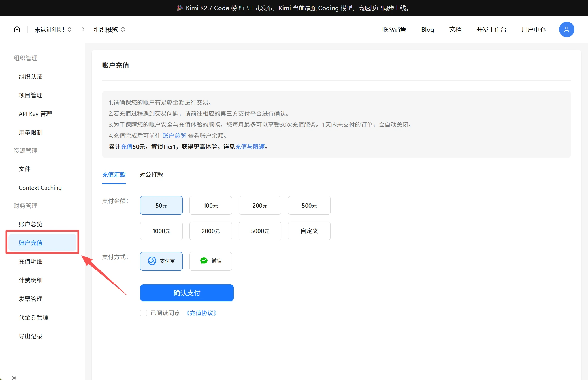Select the 5000元 payment amount

(260, 231)
